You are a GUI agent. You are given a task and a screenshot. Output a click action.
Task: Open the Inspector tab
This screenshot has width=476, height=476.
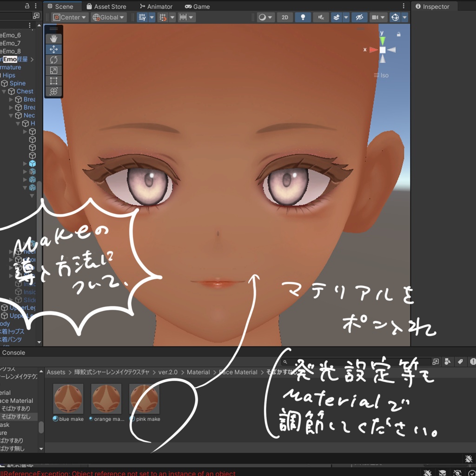click(432, 7)
